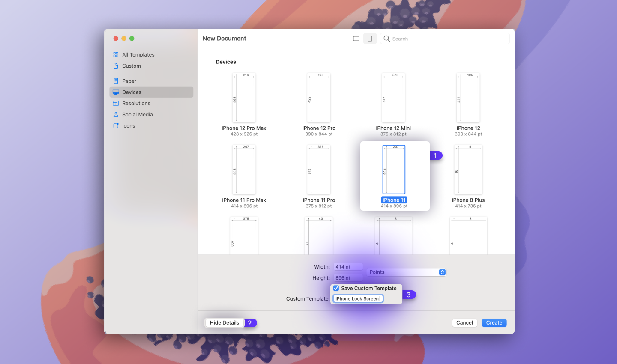Click the Width field showing 414 pt

click(x=348, y=267)
